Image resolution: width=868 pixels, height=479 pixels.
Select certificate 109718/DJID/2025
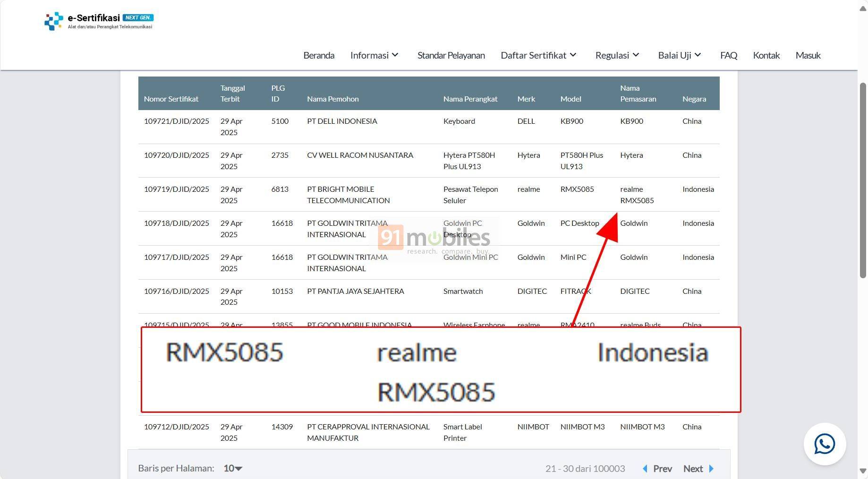tap(177, 223)
